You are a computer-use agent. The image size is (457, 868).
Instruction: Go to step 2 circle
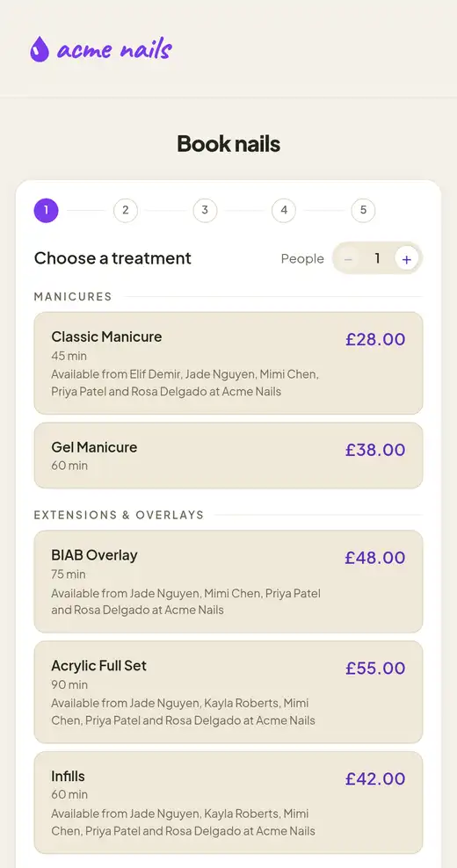coord(125,210)
